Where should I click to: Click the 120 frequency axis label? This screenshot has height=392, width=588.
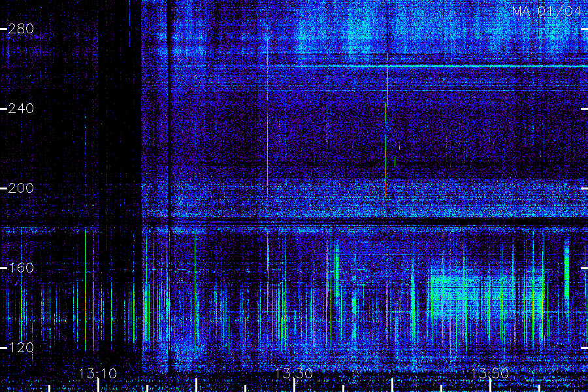point(21,348)
